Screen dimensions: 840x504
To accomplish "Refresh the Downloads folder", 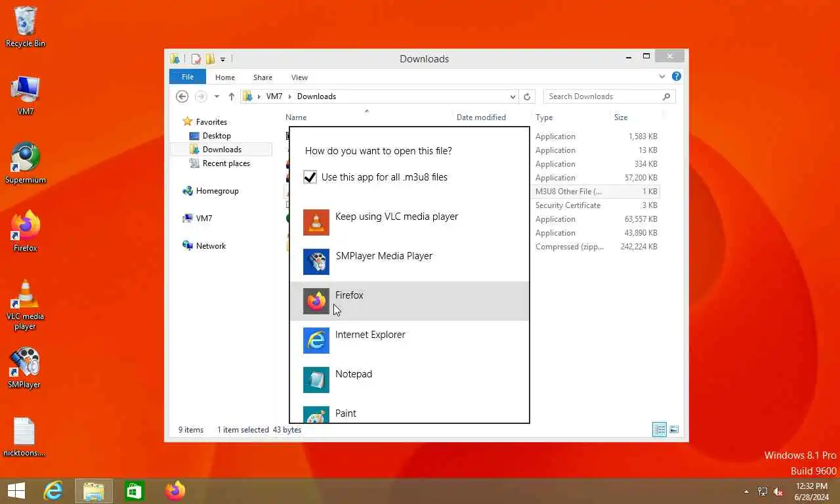I will click(x=526, y=96).
